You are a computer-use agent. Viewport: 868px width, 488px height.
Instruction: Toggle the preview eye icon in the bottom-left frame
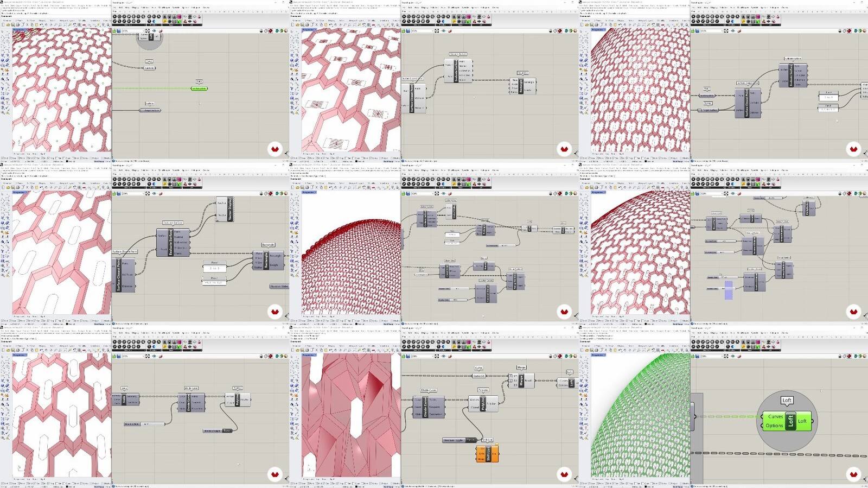tap(155, 357)
